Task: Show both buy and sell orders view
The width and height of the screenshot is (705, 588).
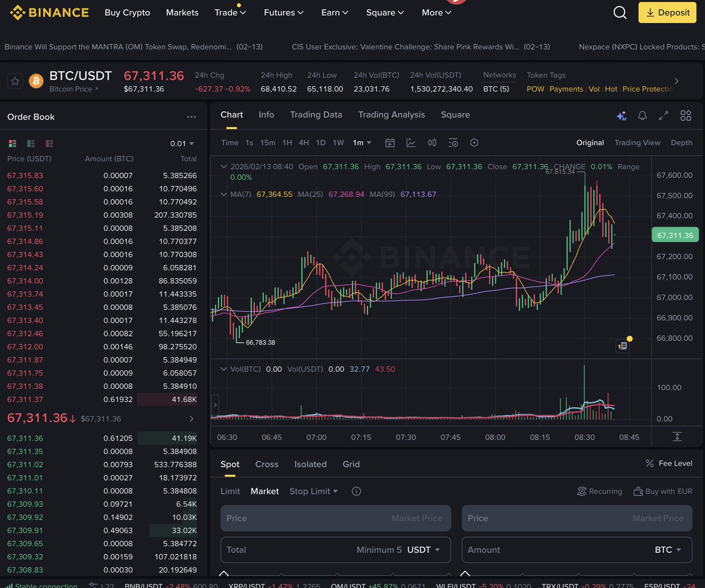Action: (12, 143)
